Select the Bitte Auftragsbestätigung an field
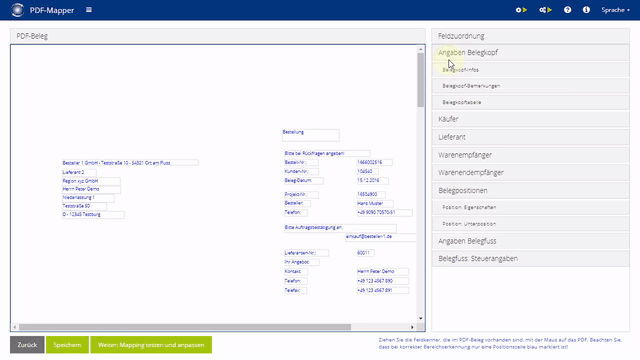640x360 pixels. (340, 228)
